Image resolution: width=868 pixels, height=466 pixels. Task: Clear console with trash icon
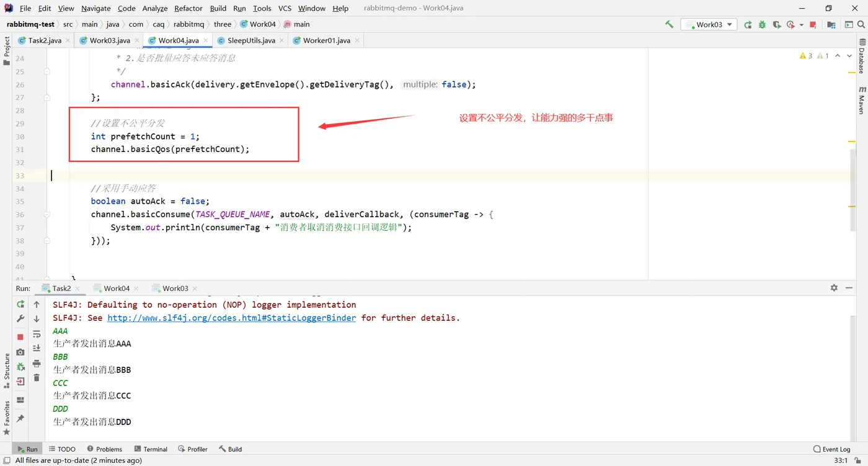tap(37, 377)
